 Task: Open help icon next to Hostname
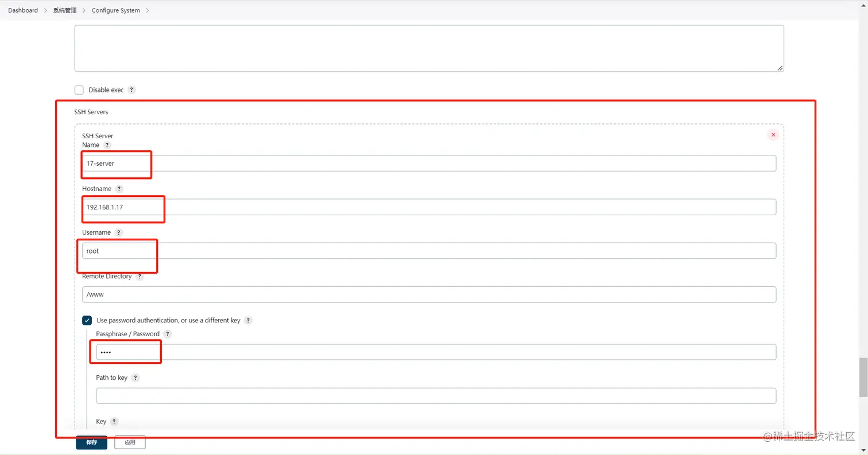tap(119, 189)
